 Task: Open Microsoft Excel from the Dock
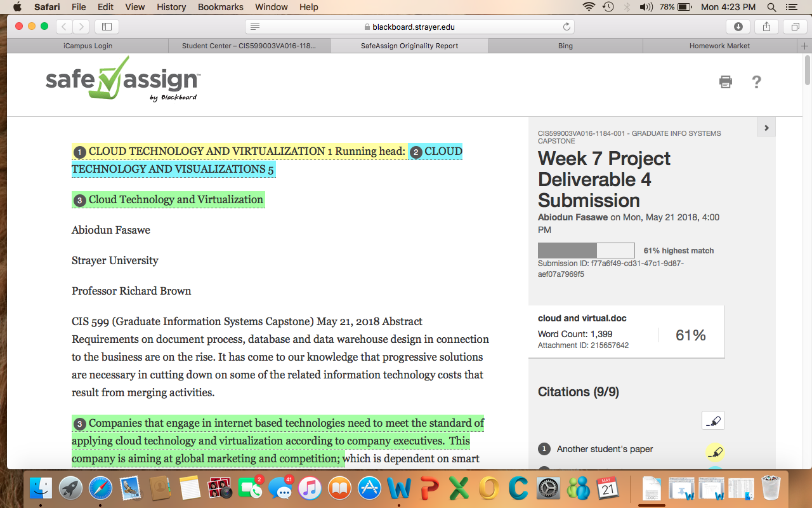(x=459, y=488)
